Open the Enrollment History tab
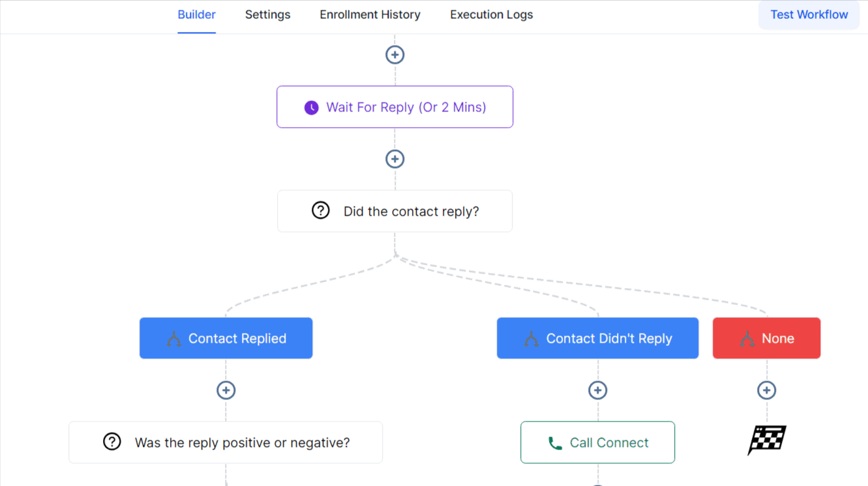 pos(370,14)
